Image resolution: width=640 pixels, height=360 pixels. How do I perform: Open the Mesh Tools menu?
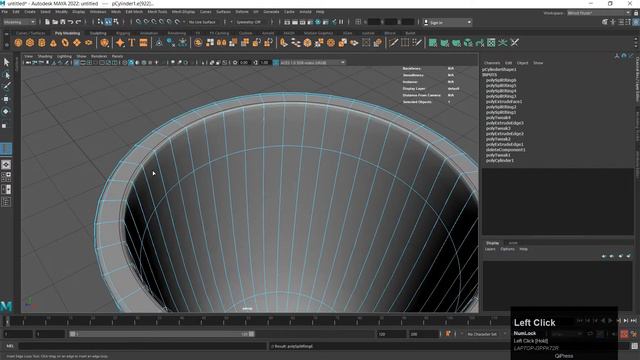157,12
